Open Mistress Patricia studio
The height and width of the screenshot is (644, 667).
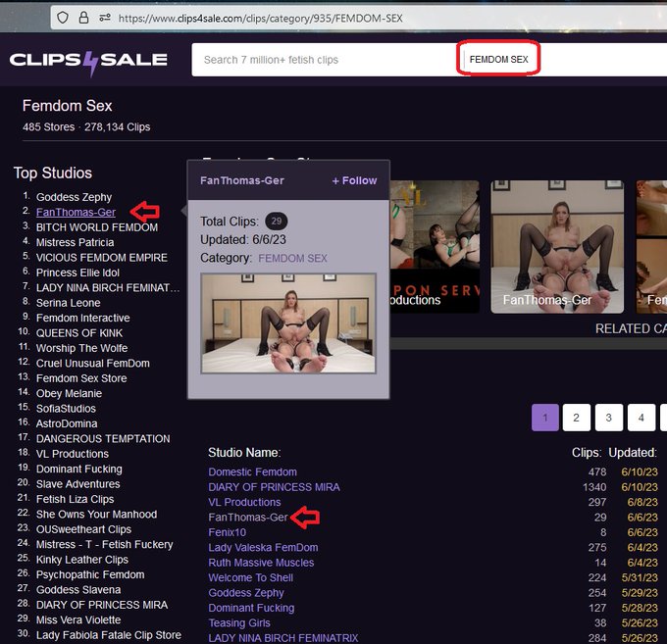point(75,242)
